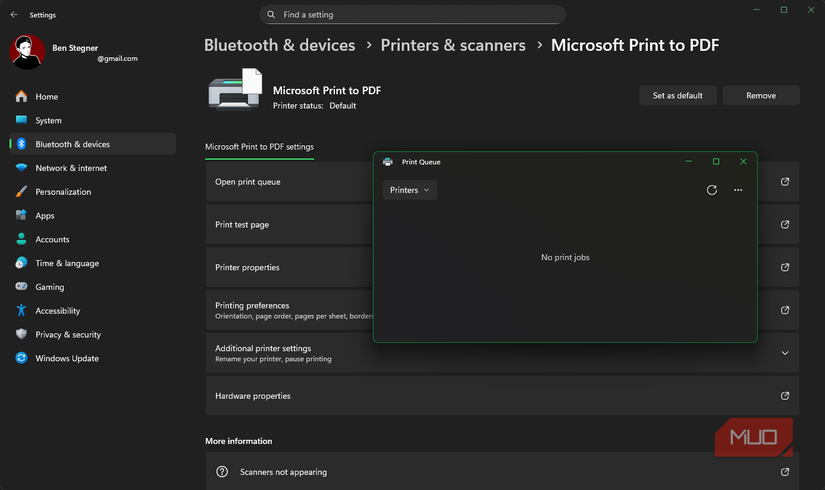Maximize the Print Queue window
Screen dimensions: 825x490
coord(716,162)
